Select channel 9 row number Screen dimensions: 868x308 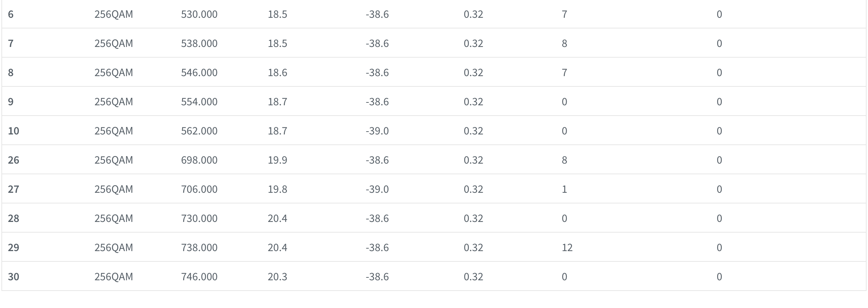(11, 102)
